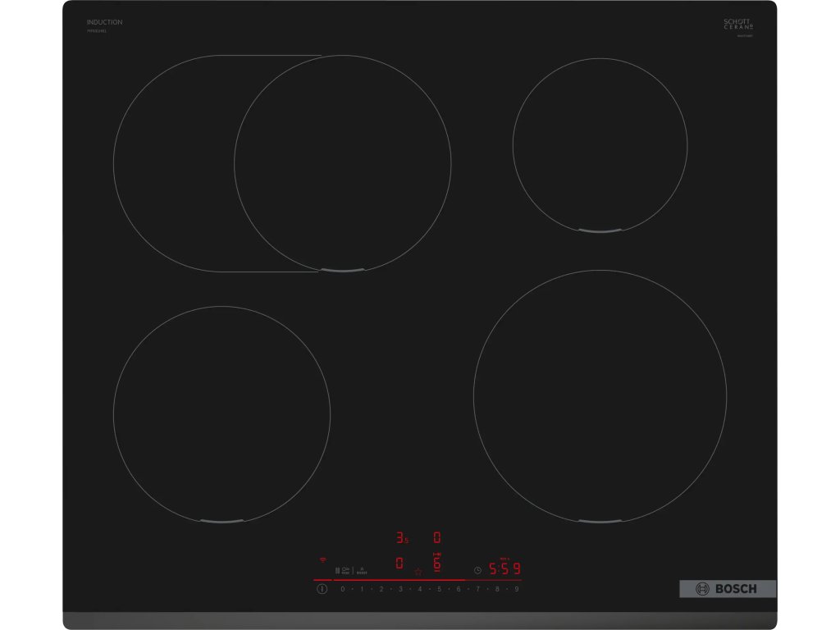
Task: Select the rear-right zone display showing 0
Action: tap(437, 538)
